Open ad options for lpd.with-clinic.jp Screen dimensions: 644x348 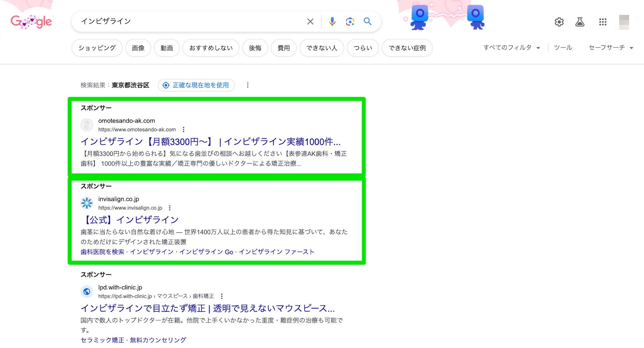click(221, 296)
